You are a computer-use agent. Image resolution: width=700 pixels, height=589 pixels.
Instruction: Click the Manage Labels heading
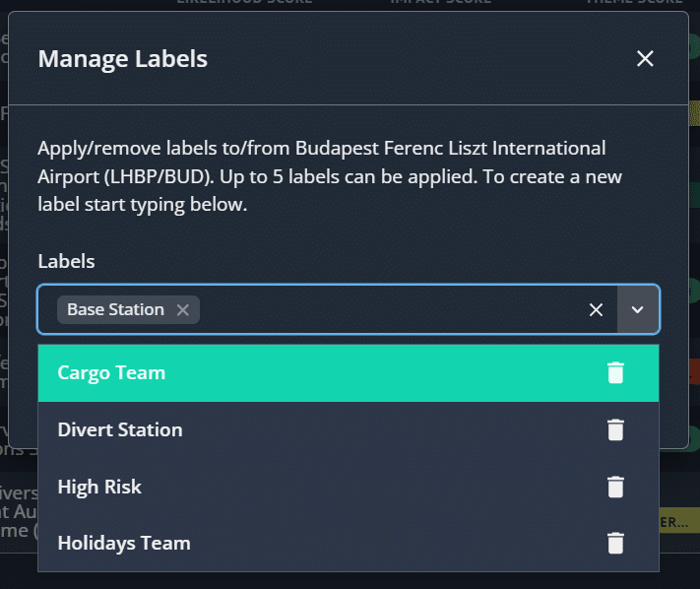(123, 58)
